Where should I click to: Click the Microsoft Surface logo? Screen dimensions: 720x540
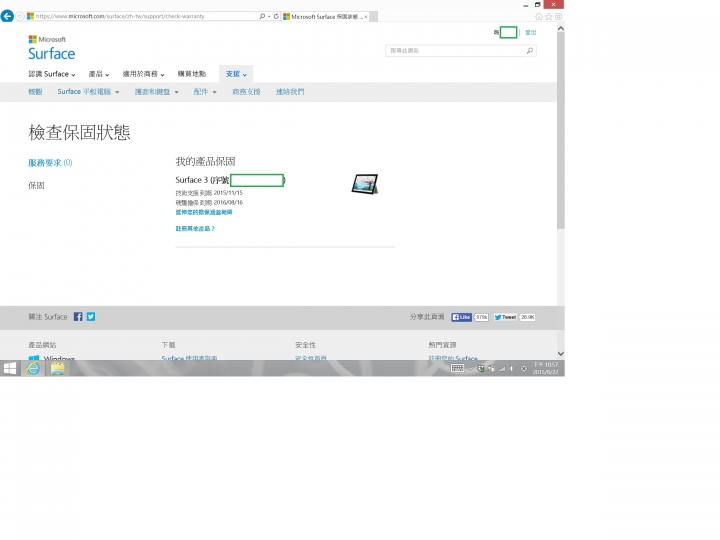pyautogui.click(x=51, y=48)
